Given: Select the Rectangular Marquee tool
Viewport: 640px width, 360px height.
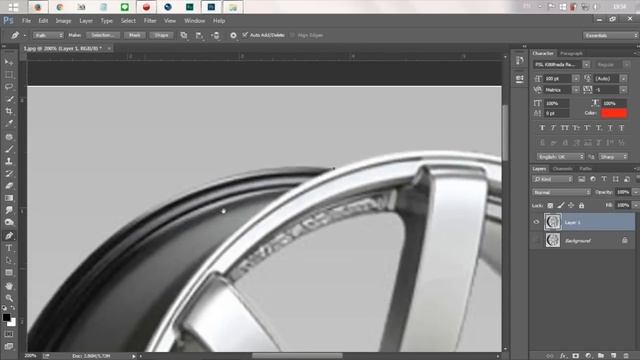Looking at the screenshot, I should coord(9,75).
